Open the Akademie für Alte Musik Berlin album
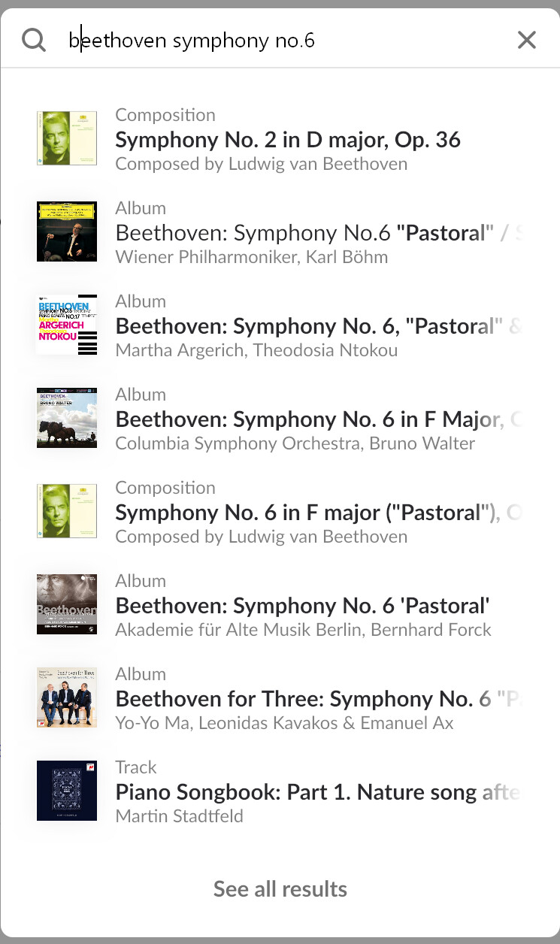560x944 pixels. pyautogui.click(x=303, y=606)
